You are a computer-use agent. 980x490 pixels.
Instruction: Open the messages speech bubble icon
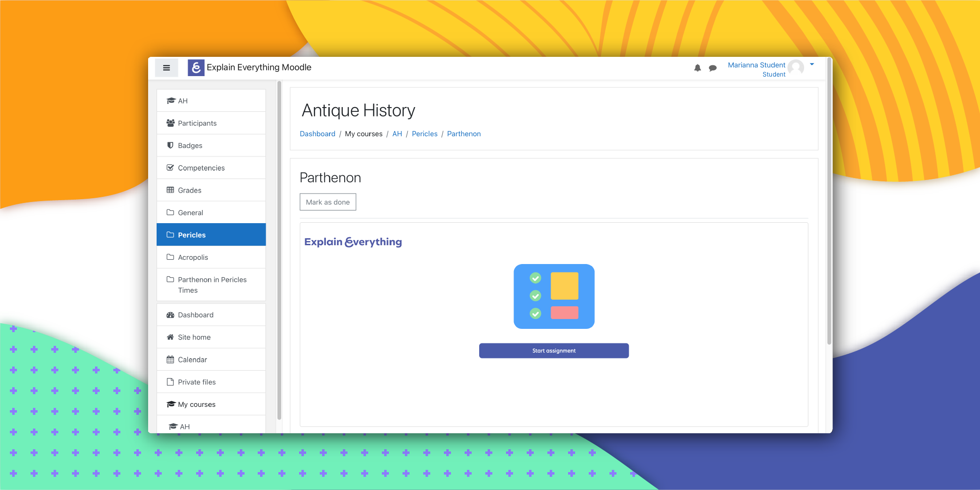point(713,68)
